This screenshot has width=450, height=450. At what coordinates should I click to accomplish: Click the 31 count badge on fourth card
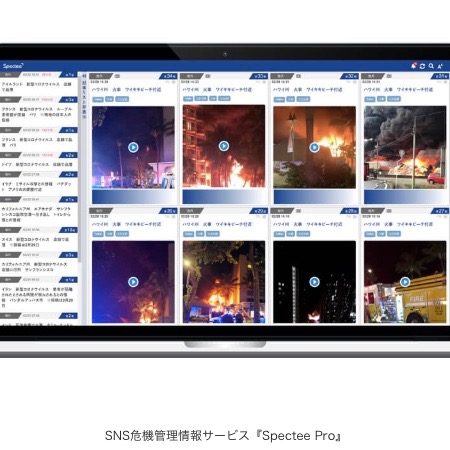point(440,76)
